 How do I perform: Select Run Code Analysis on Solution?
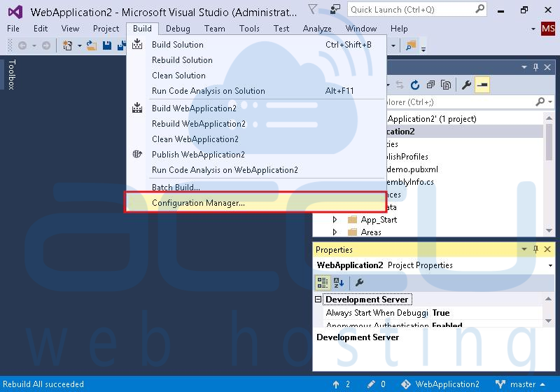[256, 91]
